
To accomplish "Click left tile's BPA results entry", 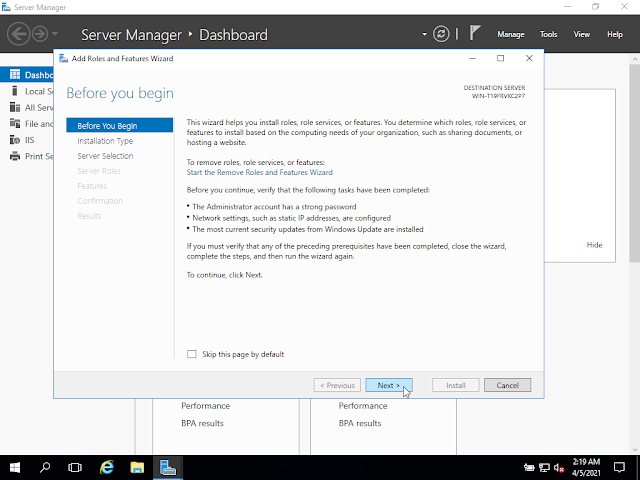I will (x=202, y=423).
